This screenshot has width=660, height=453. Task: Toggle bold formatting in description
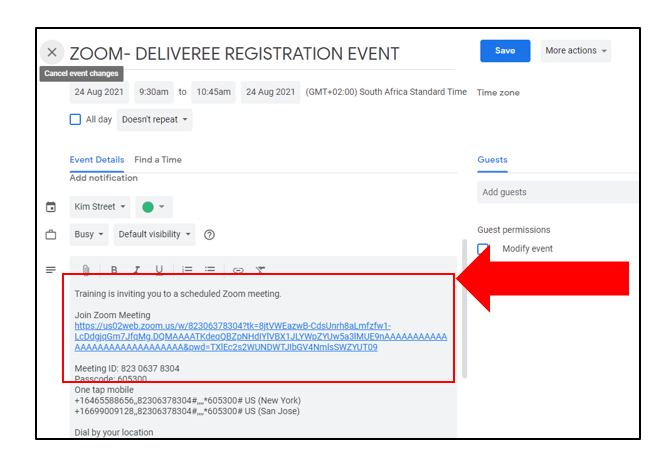[x=114, y=270]
